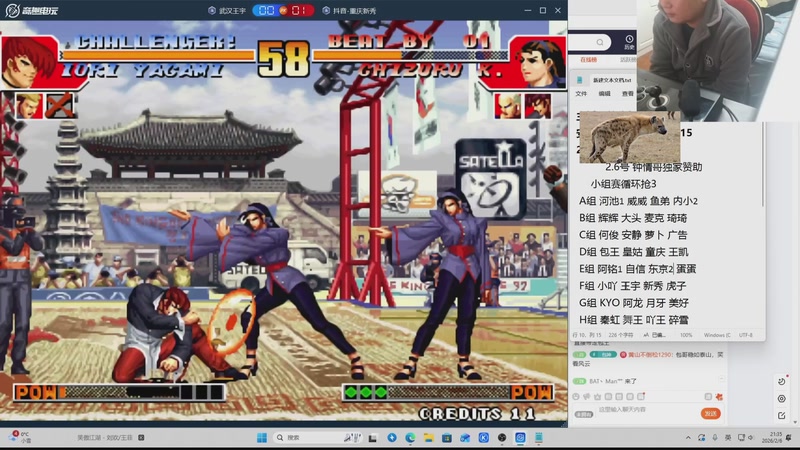
Task: Open Microsoft Edge from the taskbar
Action: tap(410, 438)
